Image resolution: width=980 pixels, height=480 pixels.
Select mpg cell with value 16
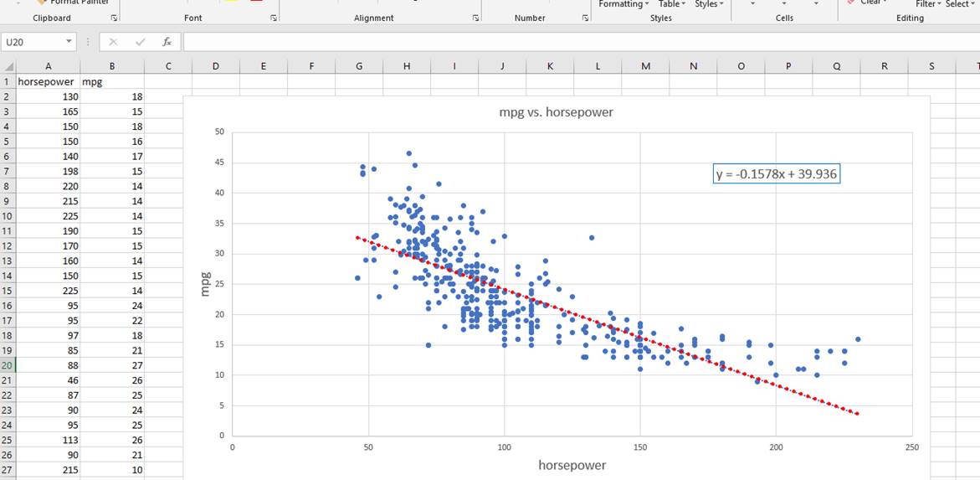tap(112, 142)
